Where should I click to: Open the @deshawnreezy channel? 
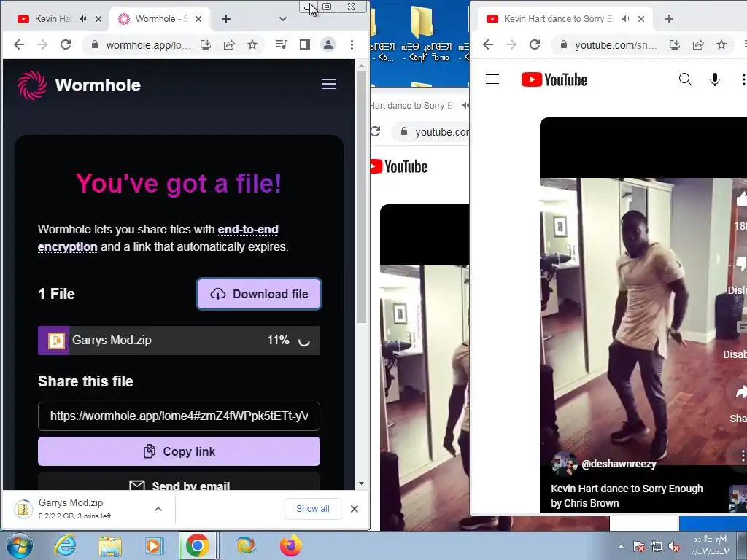click(x=619, y=464)
